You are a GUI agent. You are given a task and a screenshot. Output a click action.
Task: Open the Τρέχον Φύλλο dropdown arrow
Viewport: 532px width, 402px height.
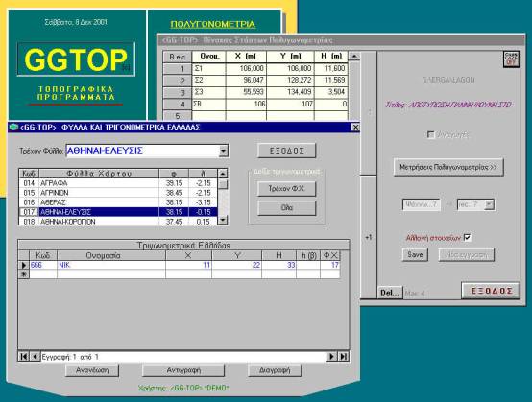click(x=223, y=152)
